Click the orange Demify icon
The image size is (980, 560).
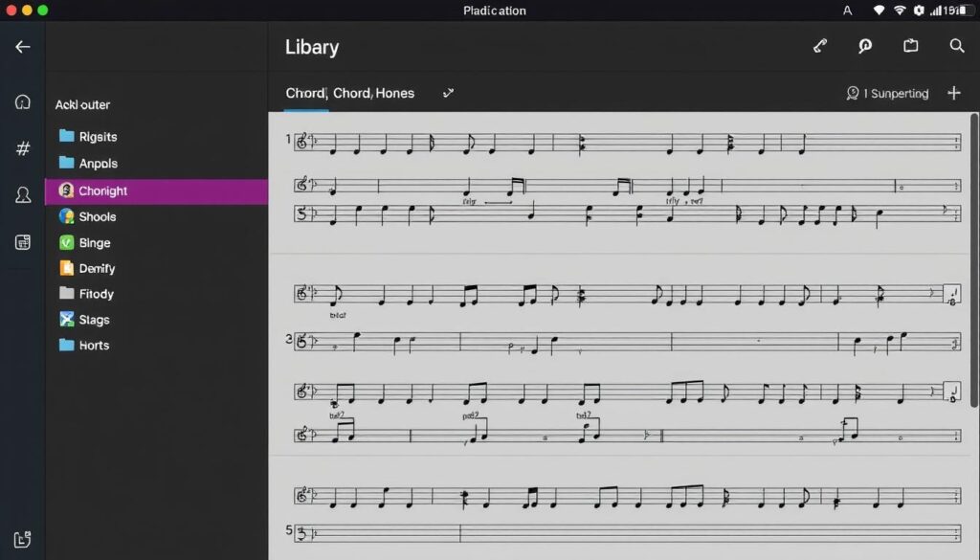pos(66,268)
